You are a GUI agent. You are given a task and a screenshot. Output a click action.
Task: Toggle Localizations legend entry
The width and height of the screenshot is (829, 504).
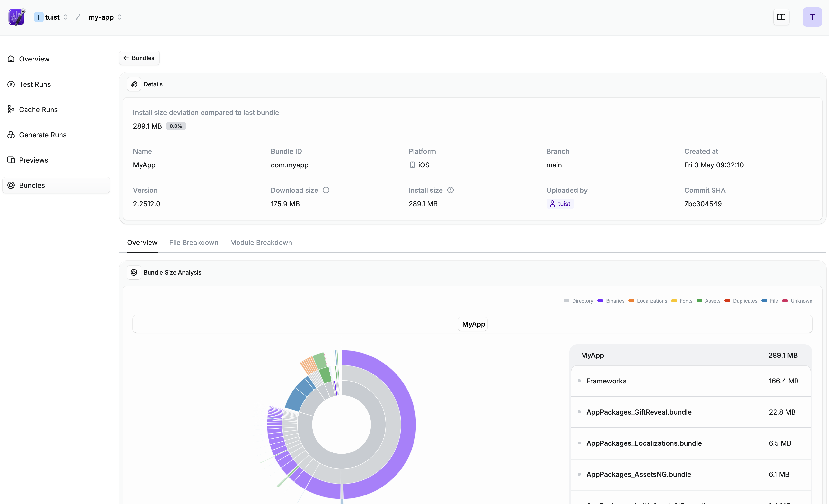coord(651,301)
